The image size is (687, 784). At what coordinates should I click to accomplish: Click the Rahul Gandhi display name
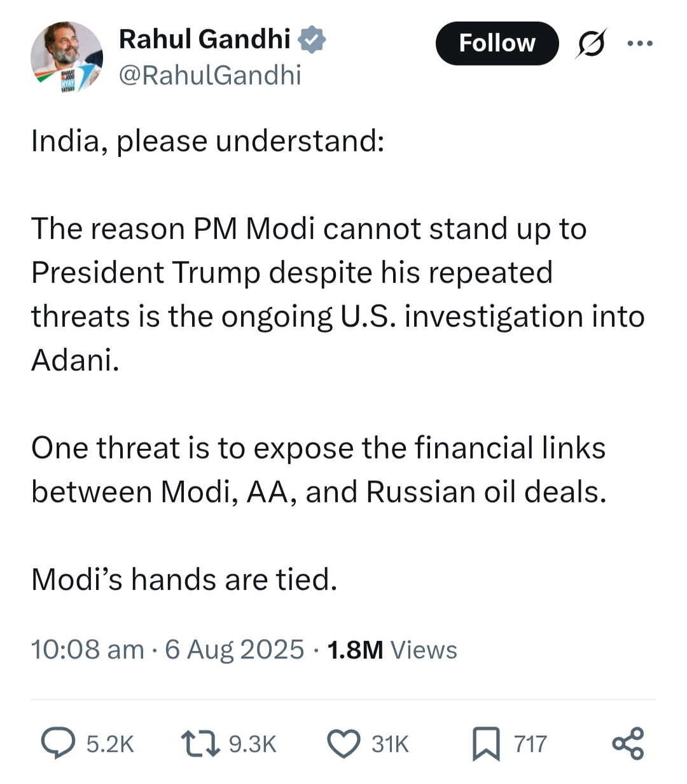click(x=204, y=39)
